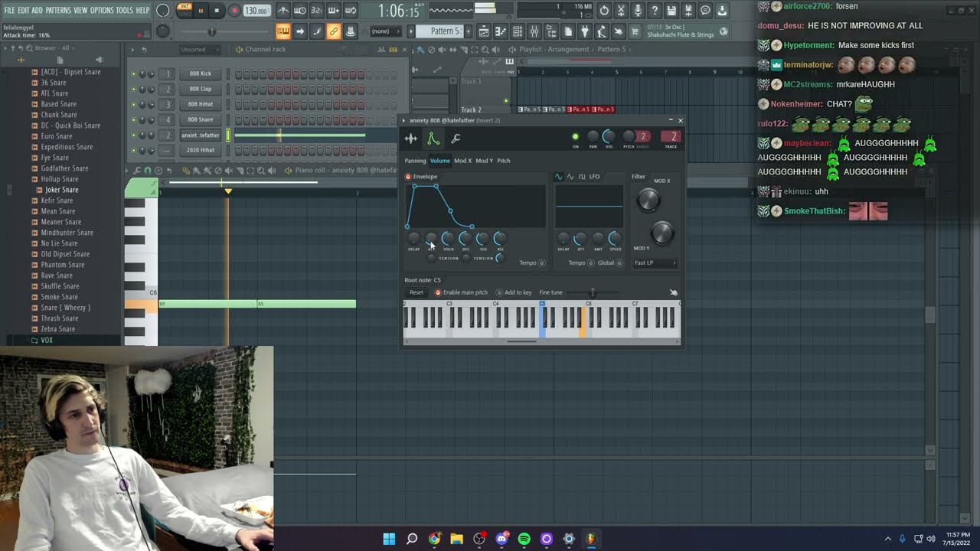This screenshot has height=551, width=980.
Task: Toggle the typing keyboard to piano icon
Action: coord(283,31)
